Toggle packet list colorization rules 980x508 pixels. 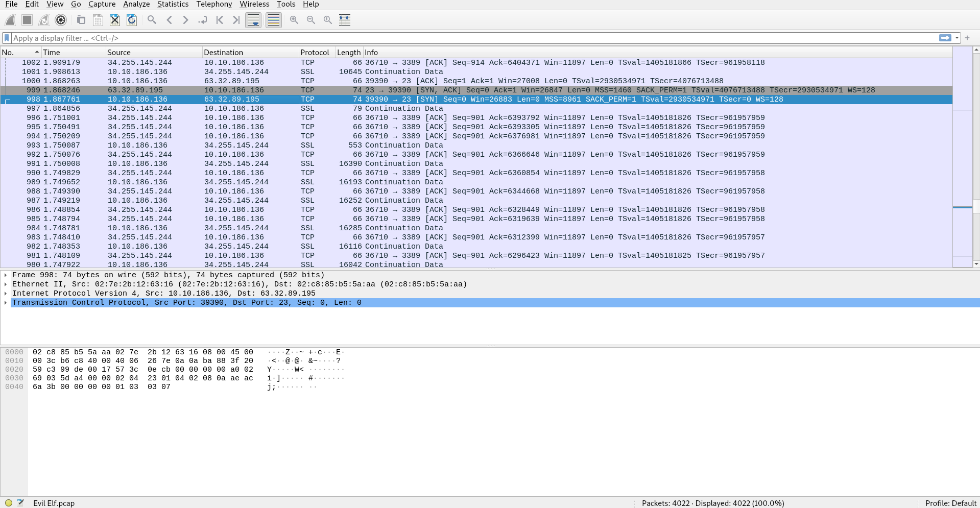(x=274, y=20)
